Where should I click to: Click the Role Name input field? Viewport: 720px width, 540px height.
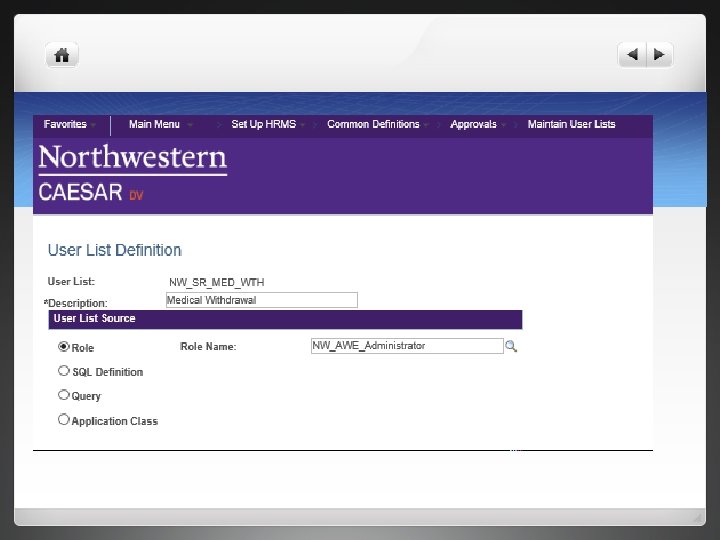407,346
